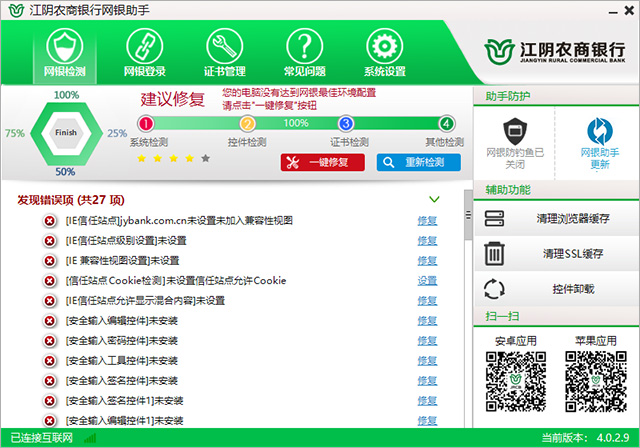Screen dimensions: 640x448
Task: Click 修复 for 安全输入签名控件1
Action: click(x=427, y=401)
